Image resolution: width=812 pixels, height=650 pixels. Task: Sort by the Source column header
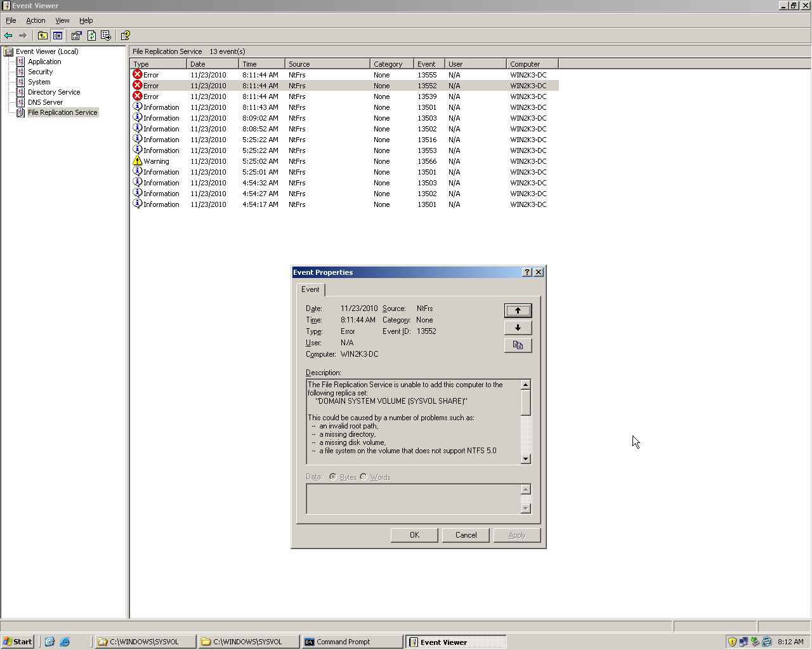click(x=328, y=63)
